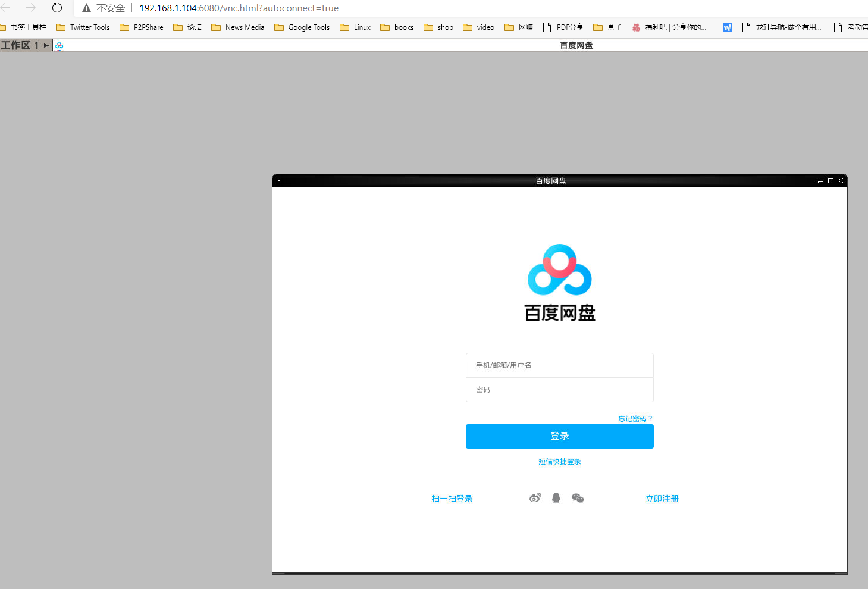Image resolution: width=868 pixels, height=589 pixels.
Task: Open the Linux bookmark folder
Action: coord(355,27)
